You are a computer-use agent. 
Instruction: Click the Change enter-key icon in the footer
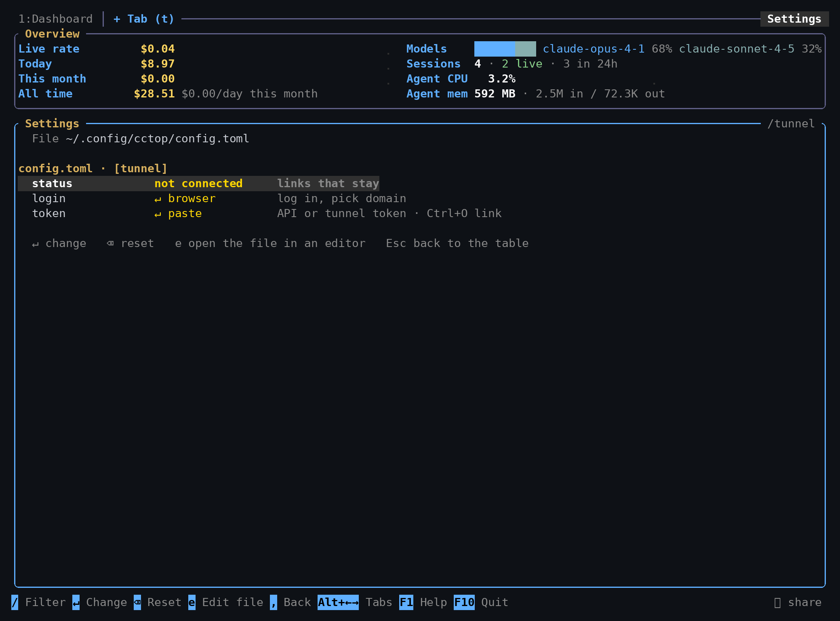76,602
